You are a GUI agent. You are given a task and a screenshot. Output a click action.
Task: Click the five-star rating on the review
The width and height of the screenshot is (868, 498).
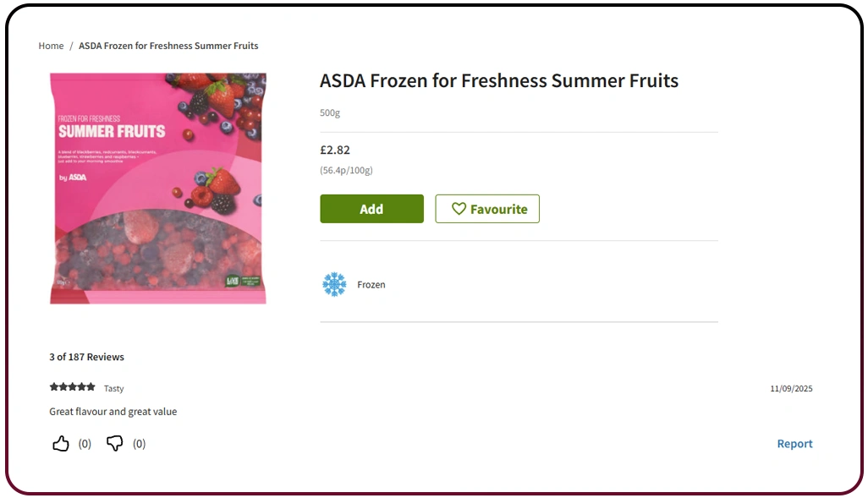point(72,387)
